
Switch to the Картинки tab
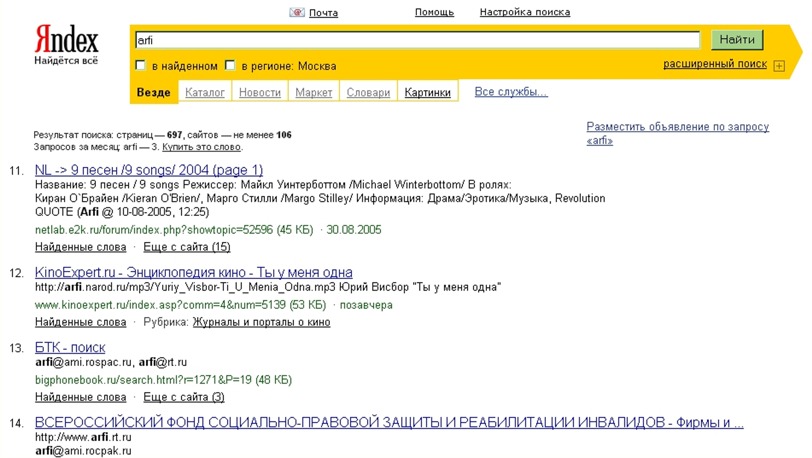(x=427, y=92)
